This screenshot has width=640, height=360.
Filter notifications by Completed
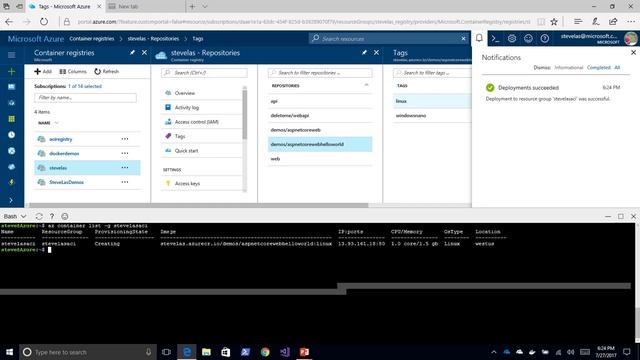pos(598,67)
